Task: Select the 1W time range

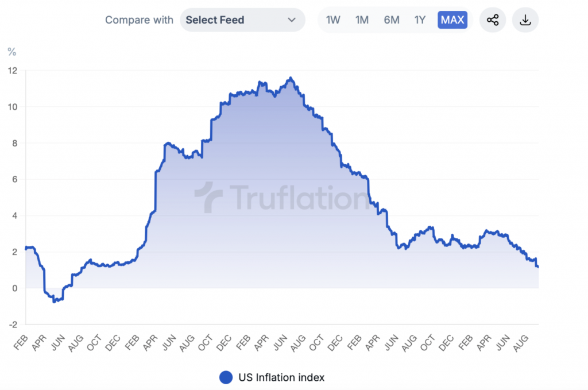Action: (x=333, y=20)
